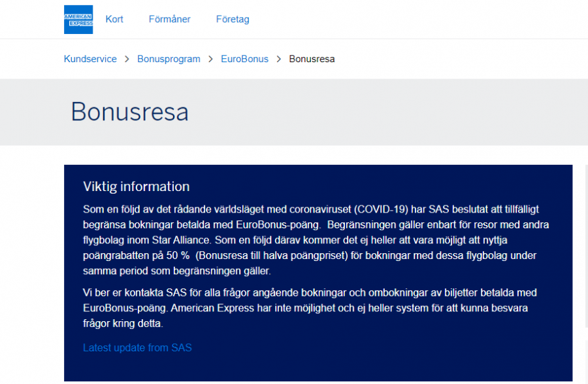Follow the 'Latest update from SAS' link
588x384 pixels.
click(137, 348)
